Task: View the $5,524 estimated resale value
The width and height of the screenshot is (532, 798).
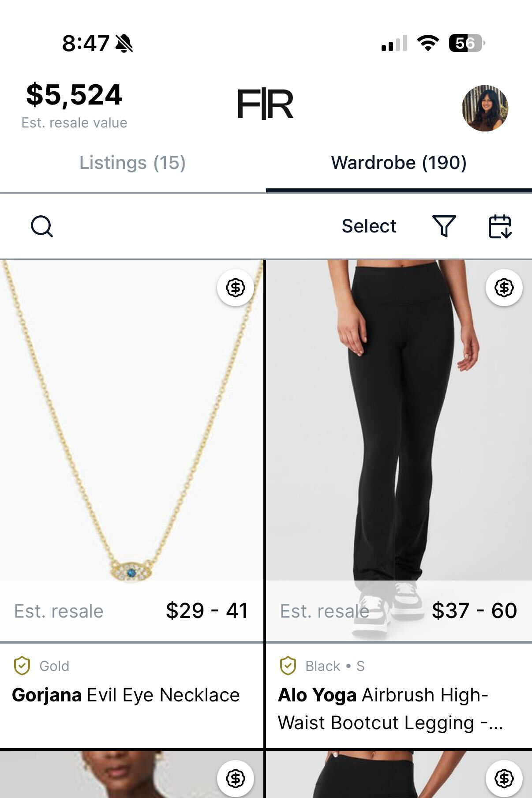Action: [74, 94]
